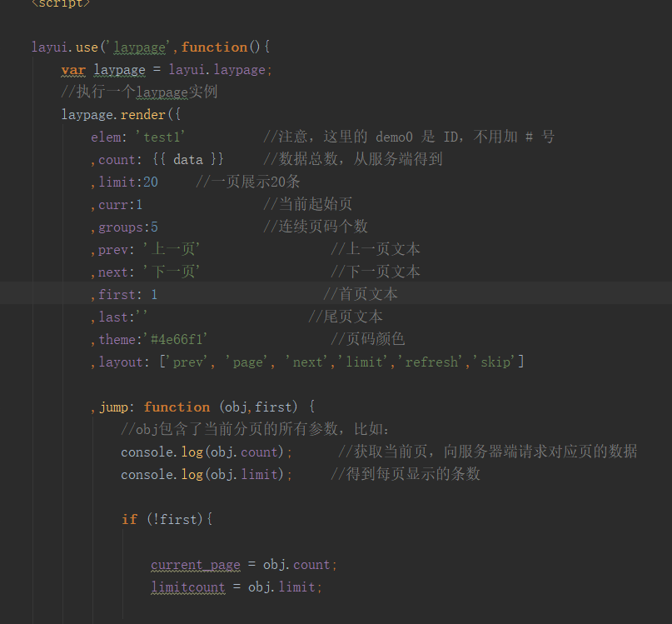Click the {{ data }} template value
The height and width of the screenshot is (624, 672).
(187, 160)
